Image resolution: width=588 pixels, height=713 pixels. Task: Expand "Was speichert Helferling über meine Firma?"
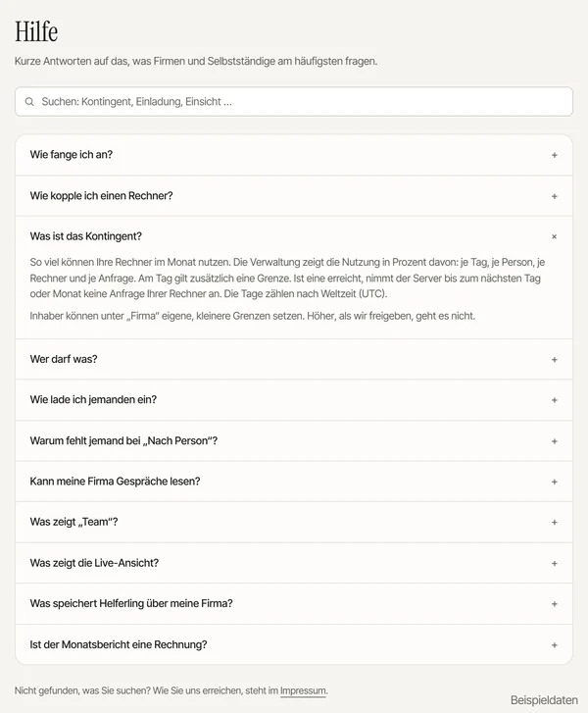click(x=294, y=604)
